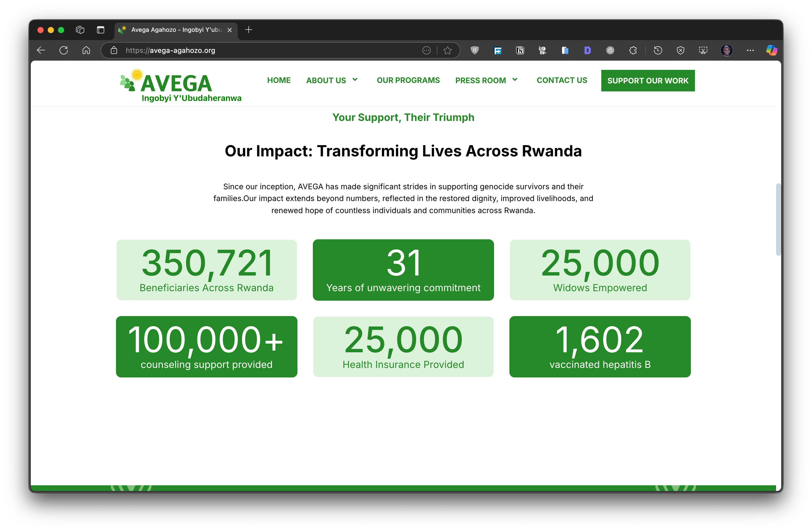Open the Notion extension
Viewport: 812px width, 531px height.
(x=520, y=50)
